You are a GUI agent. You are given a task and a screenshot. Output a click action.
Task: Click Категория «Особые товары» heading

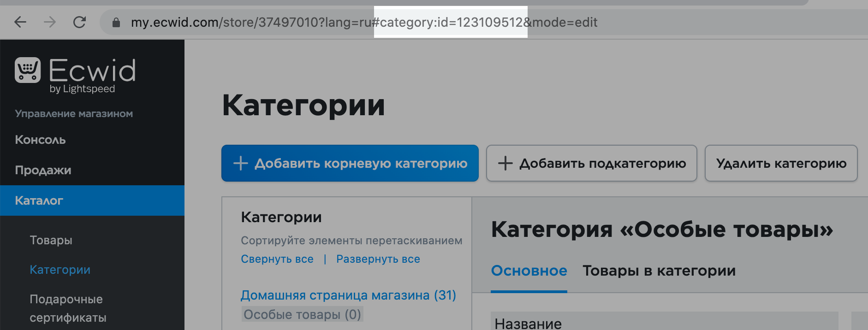(x=662, y=229)
